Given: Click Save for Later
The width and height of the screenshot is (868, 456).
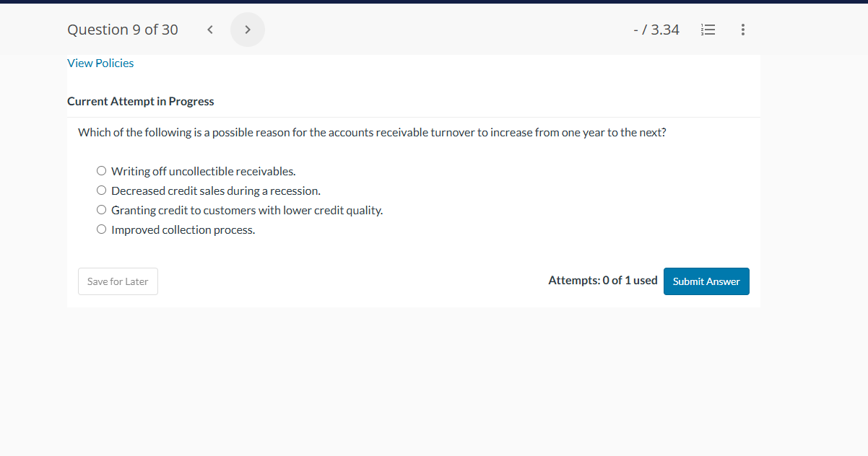Looking at the screenshot, I should pos(118,281).
